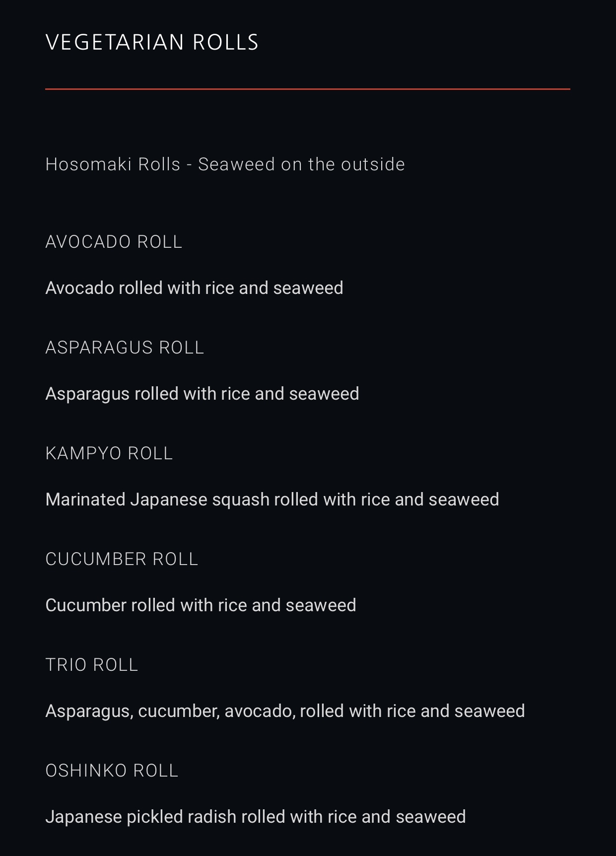Screen dimensions: 616x856
Task: Click the word VEGETARIAN in the heading
Action: click(115, 42)
